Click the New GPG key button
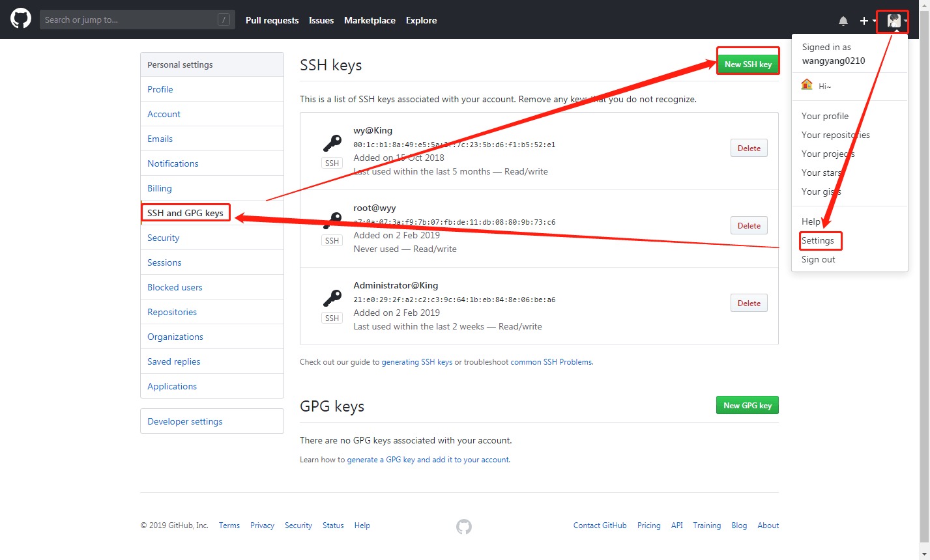This screenshot has width=930, height=560. [748, 405]
